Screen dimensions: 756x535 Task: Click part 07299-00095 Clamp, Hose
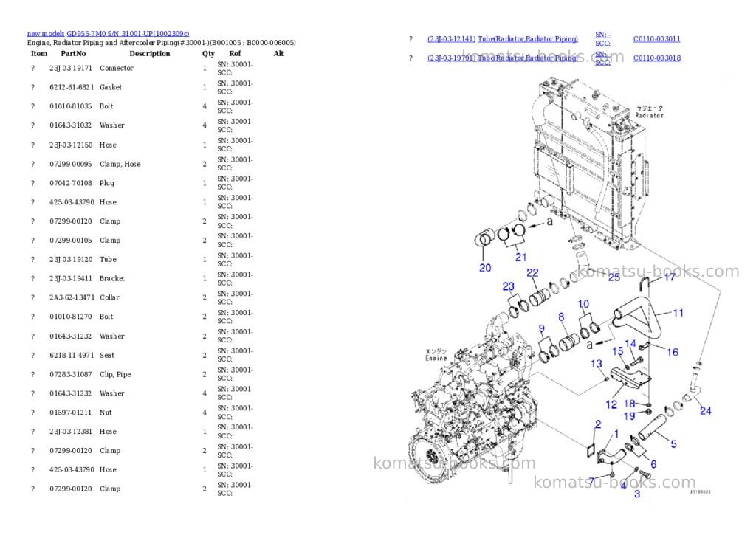[70, 165]
